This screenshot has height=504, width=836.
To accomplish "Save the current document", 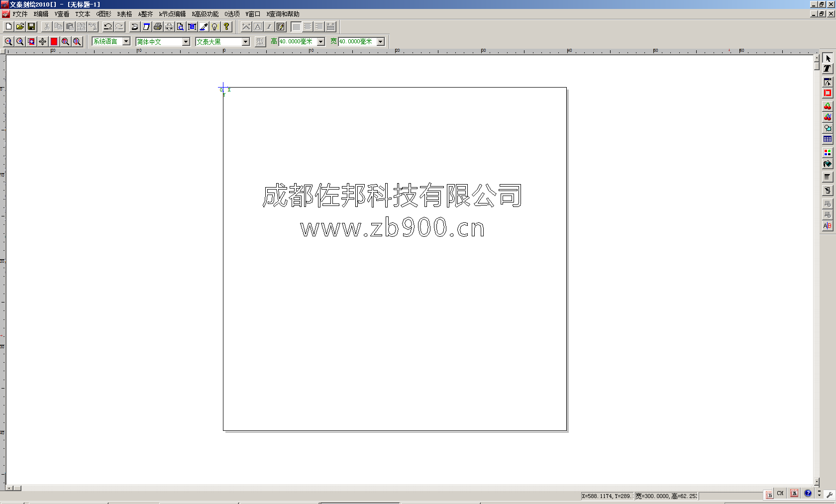I will (32, 26).
